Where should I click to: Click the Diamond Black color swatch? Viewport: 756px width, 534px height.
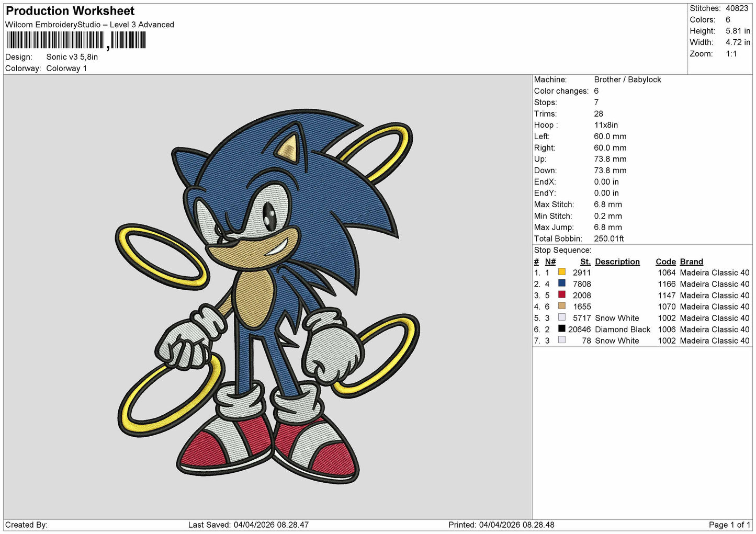[x=561, y=328]
